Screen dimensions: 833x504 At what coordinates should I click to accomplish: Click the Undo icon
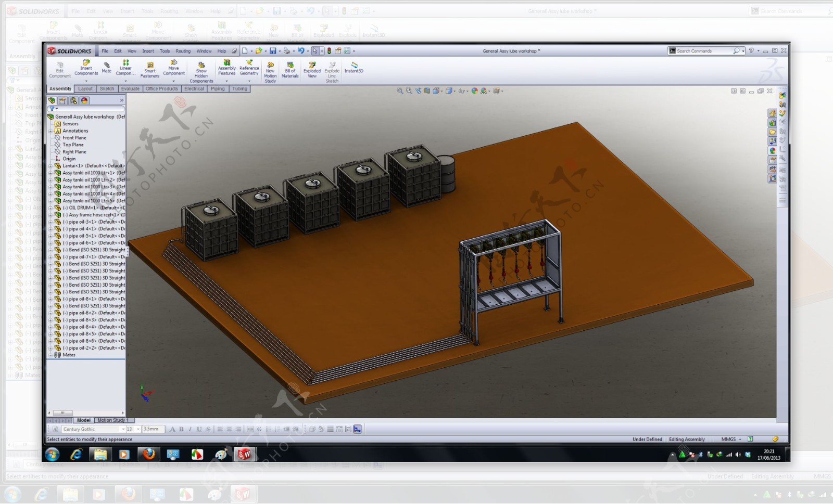(300, 51)
